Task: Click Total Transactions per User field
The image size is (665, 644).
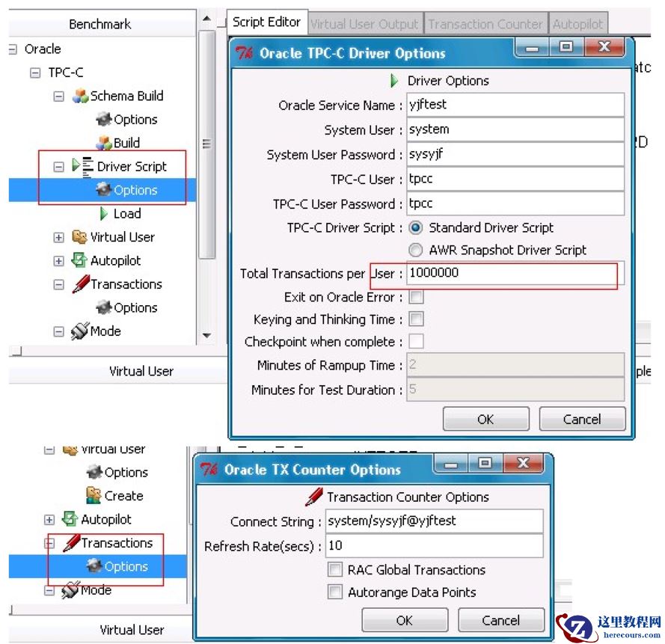Action: [x=515, y=273]
